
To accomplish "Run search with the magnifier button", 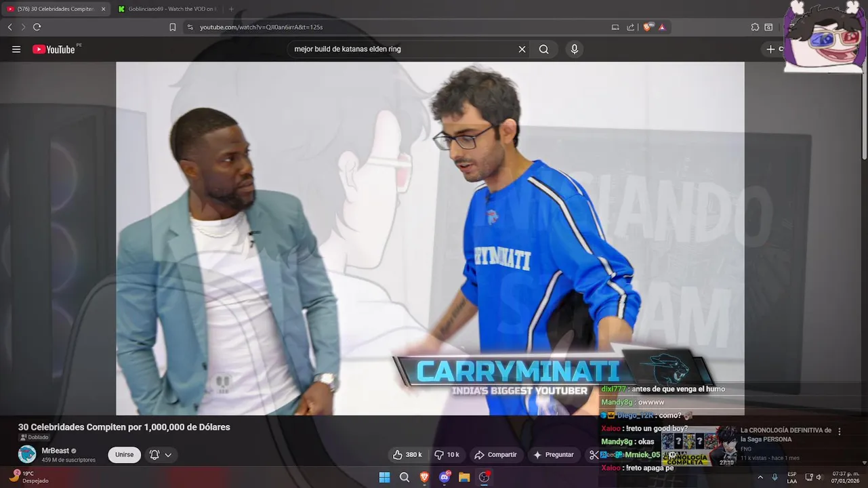I will [543, 49].
